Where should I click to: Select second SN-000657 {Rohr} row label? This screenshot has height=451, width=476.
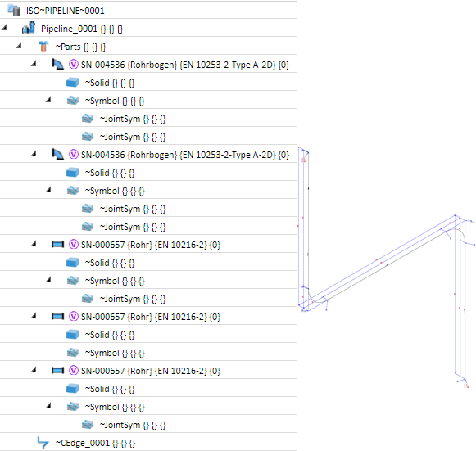click(x=151, y=317)
